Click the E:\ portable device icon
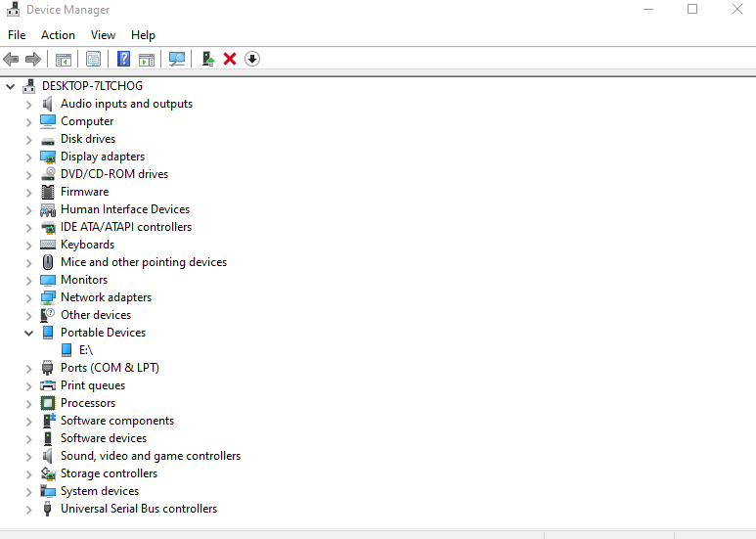The height and width of the screenshot is (539, 756). click(67, 350)
